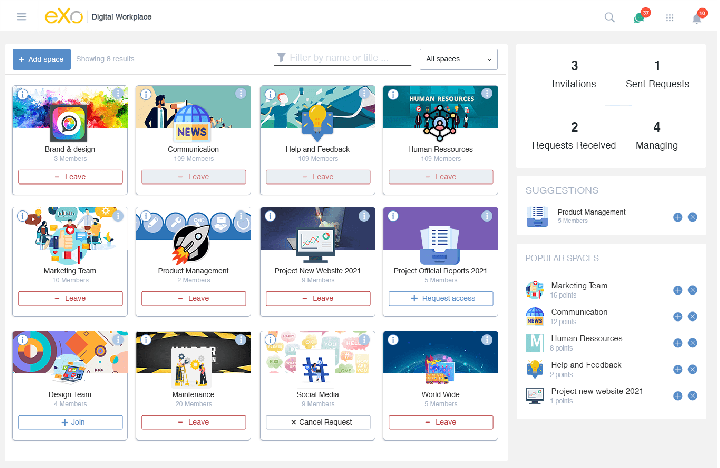Screen dimensions: 720x468
Task: Click info icon on World Wide card
Action: tap(393, 340)
